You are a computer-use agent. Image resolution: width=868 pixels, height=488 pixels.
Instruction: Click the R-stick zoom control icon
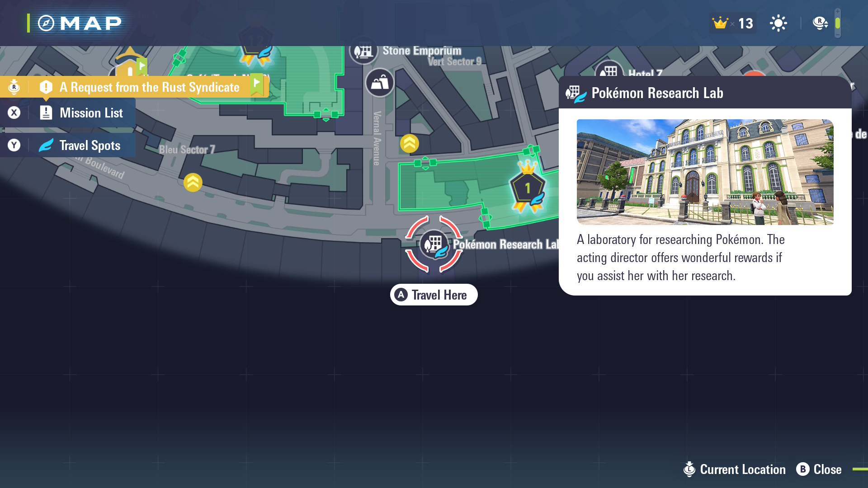(x=820, y=23)
